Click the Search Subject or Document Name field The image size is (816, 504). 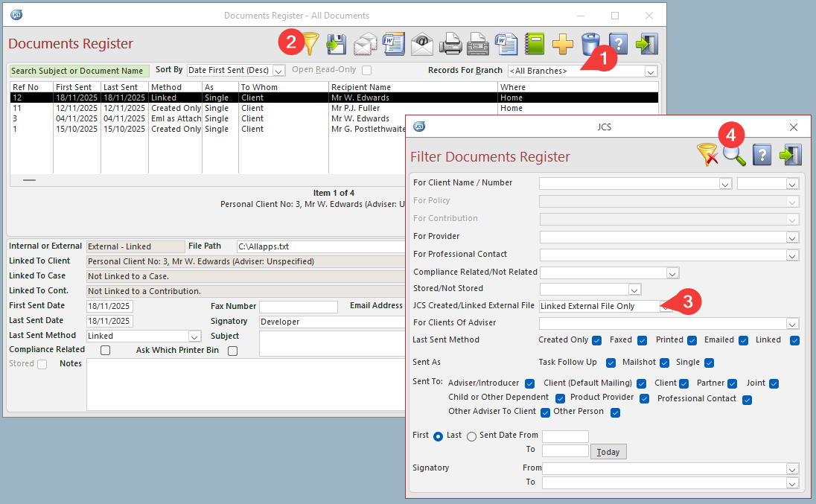tap(78, 71)
